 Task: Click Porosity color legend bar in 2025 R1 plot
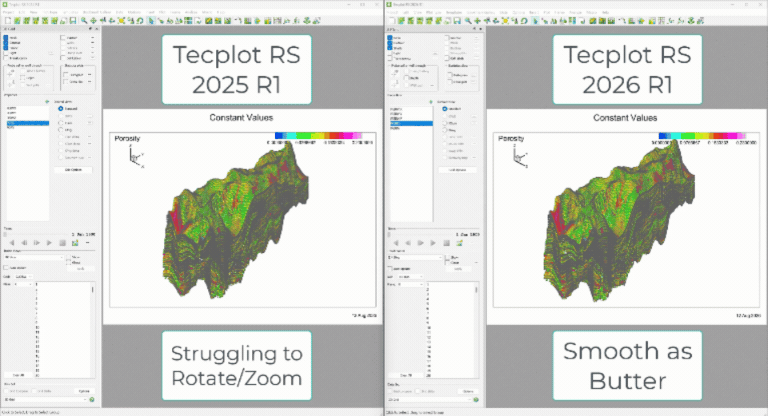tap(318, 135)
